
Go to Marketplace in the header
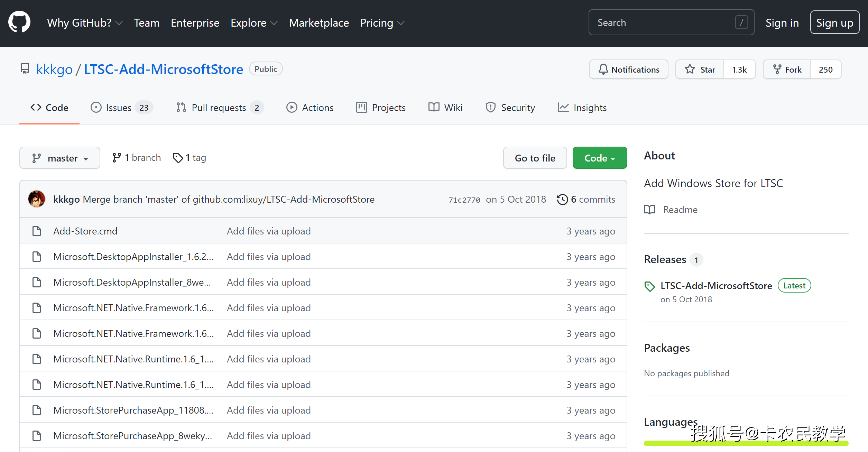pos(319,23)
